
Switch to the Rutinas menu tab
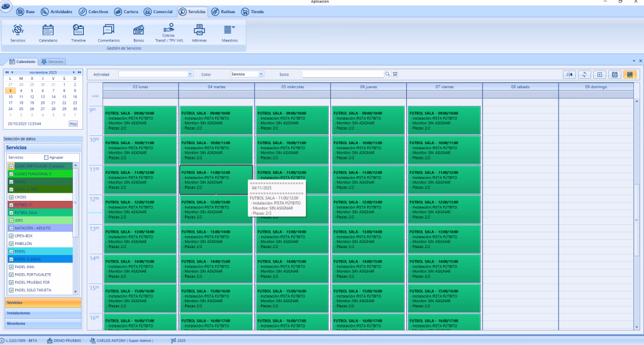pos(223,12)
